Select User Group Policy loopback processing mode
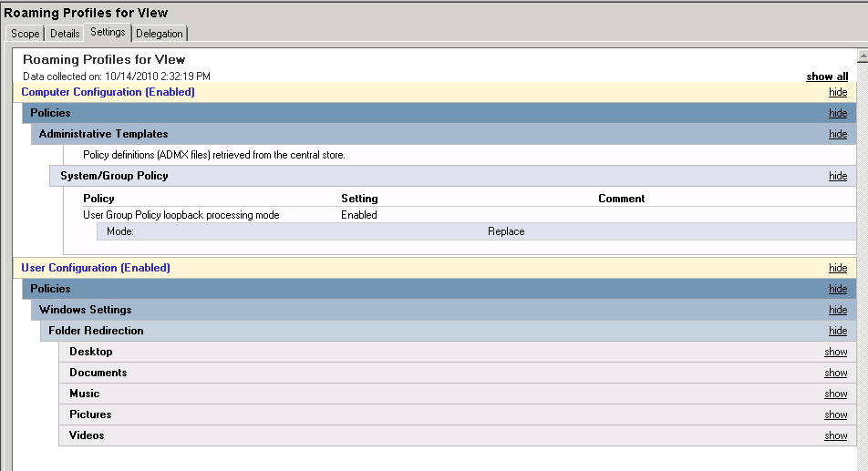The image size is (868, 471). coord(181,215)
